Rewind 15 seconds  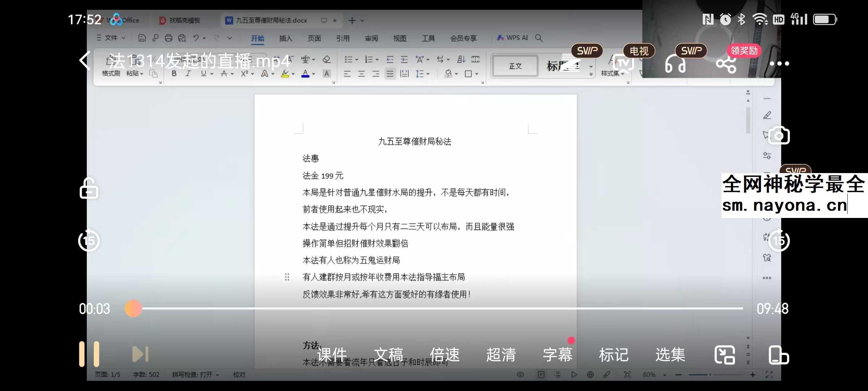(89, 240)
